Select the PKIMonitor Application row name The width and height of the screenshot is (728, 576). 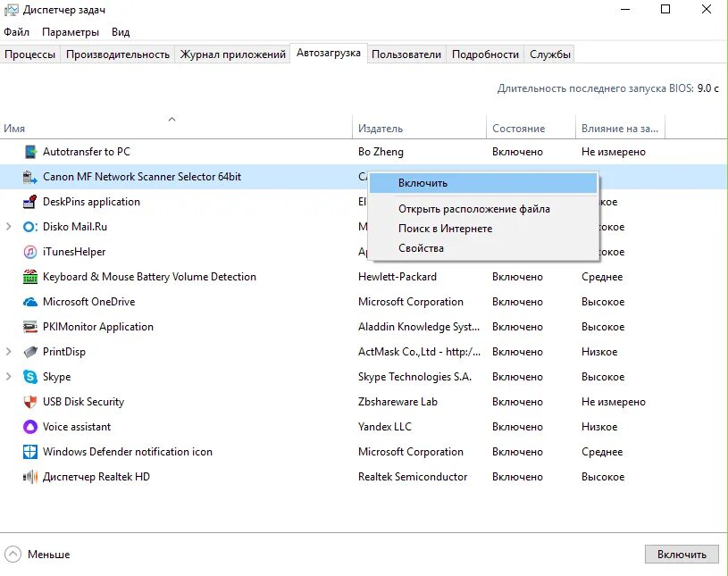[x=98, y=327]
